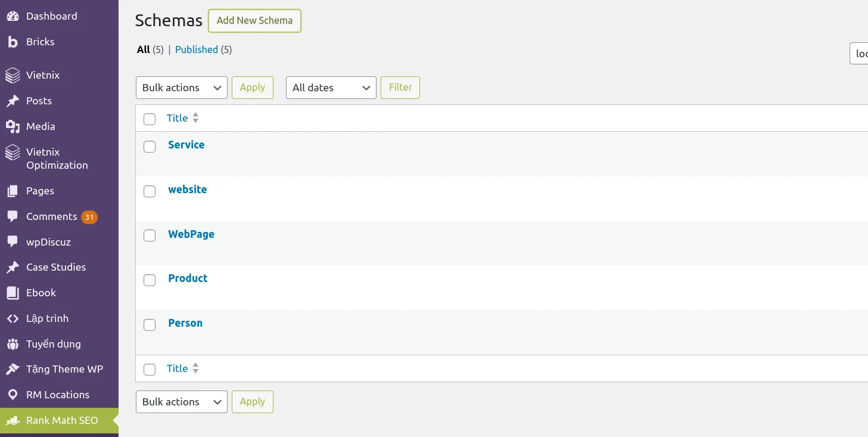Click the Comments speech bubble icon
This screenshot has height=437, width=868.
[13, 216]
